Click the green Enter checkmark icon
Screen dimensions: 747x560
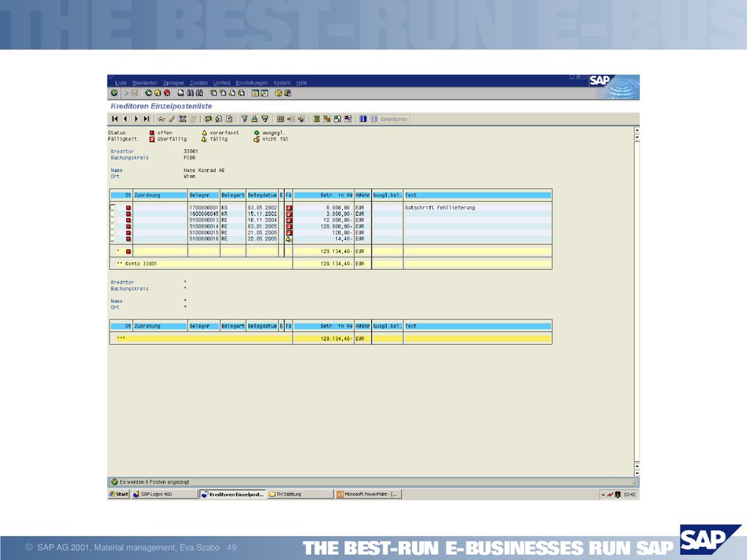115,93
